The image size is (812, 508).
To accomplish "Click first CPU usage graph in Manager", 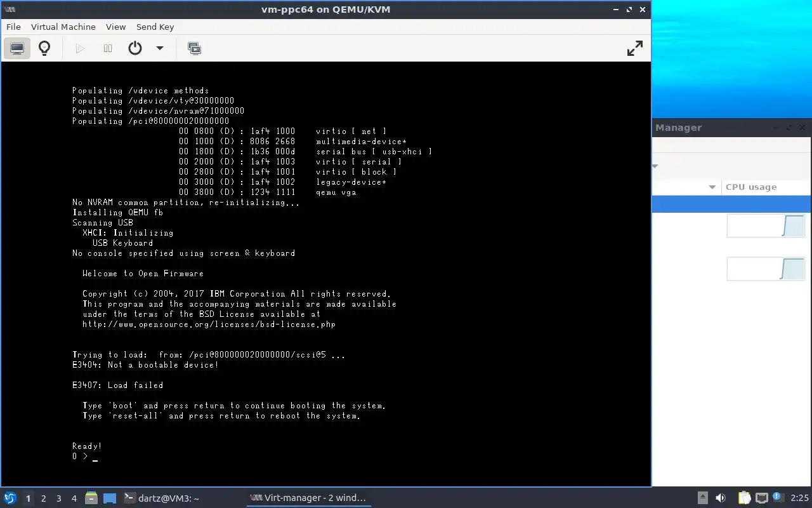I will coord(766,226).
